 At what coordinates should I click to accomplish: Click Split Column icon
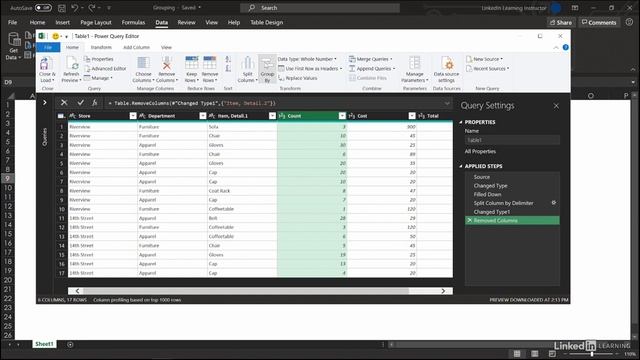[247, 63]
